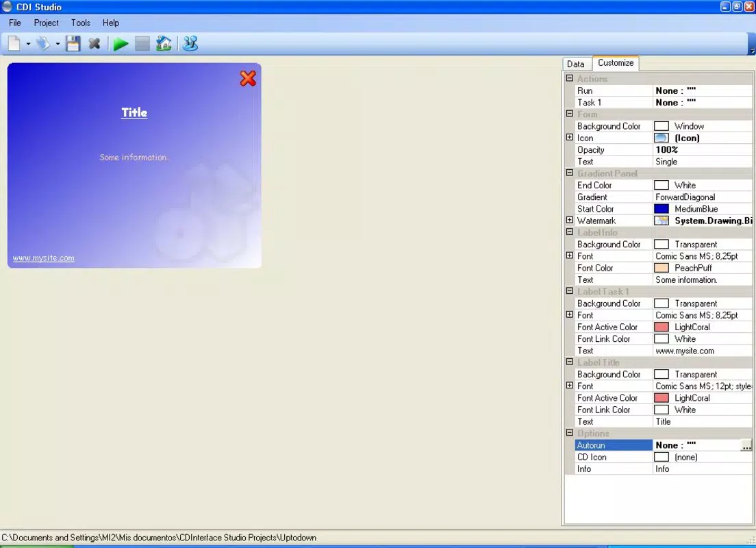Click the Watermark bitmap thumbnail
This screenshot has height=548, width=756.
click(x=661, y=221)
